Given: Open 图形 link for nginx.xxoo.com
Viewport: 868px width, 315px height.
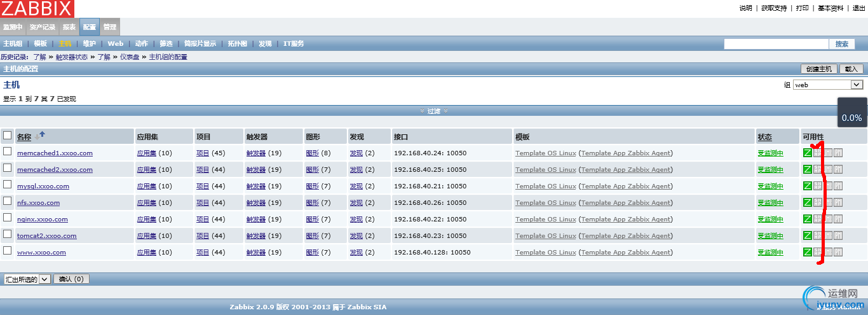Looking at the screenshot, I should pos(313,220).
